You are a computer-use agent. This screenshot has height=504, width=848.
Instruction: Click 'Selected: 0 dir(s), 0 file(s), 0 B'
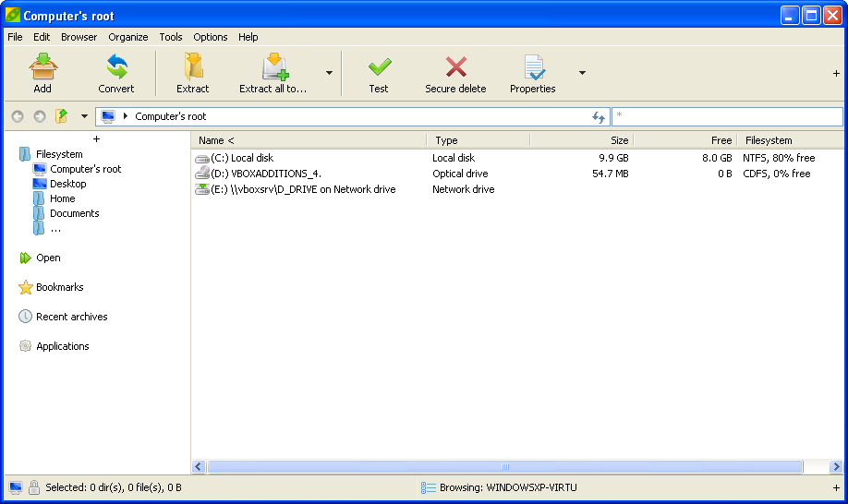[114, 487]
